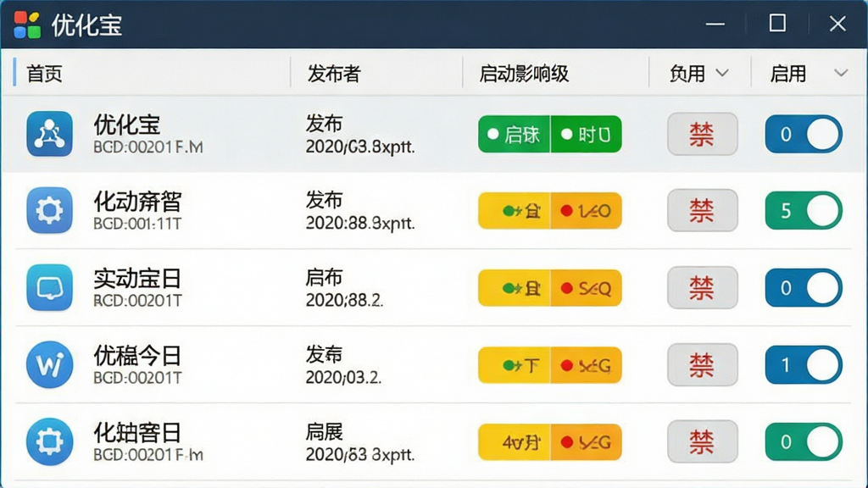Screen dimensions: 868x488
Task: Select the 首页 tab
Action: point(44,74)
